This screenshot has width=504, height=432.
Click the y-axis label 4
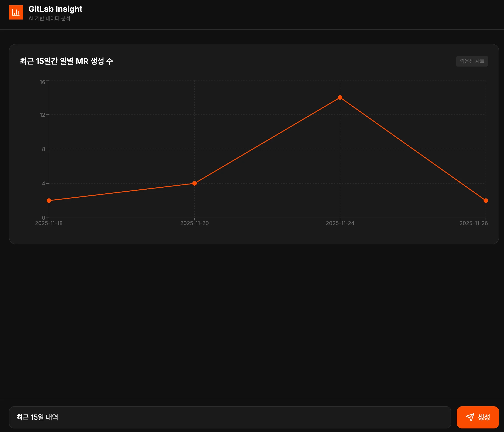tap(44, 183)
